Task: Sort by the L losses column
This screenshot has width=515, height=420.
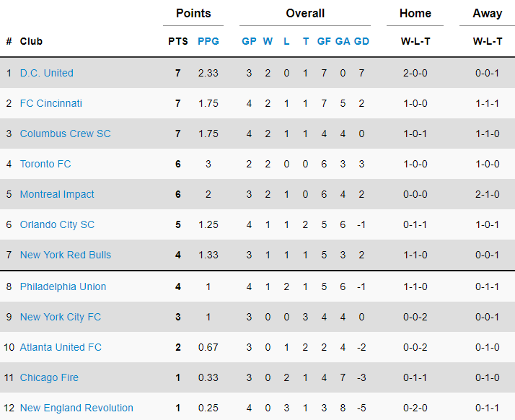Action: (x=286, y=41)
